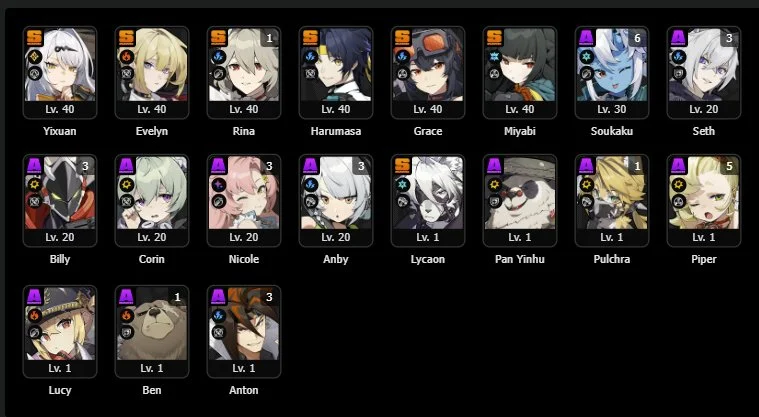Click the S-rank badge on Miyabi

(x=494, y=37)
